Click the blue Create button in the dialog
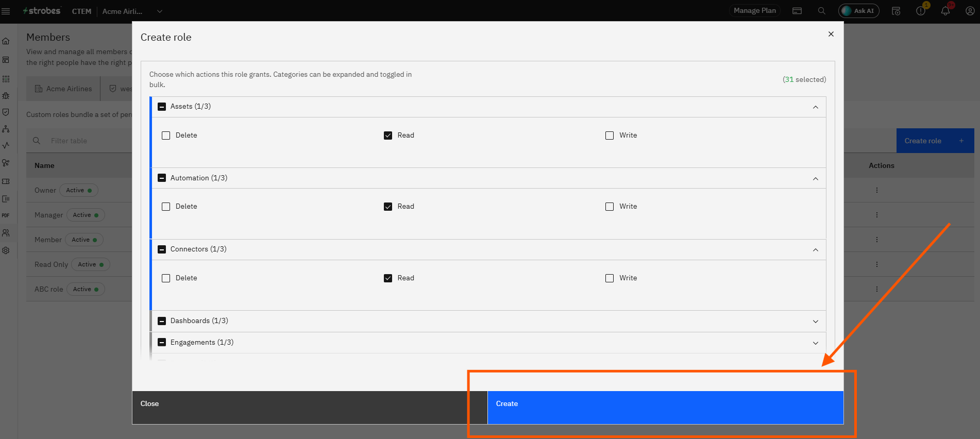Viewport: 980px width, 439px height. 665,408
